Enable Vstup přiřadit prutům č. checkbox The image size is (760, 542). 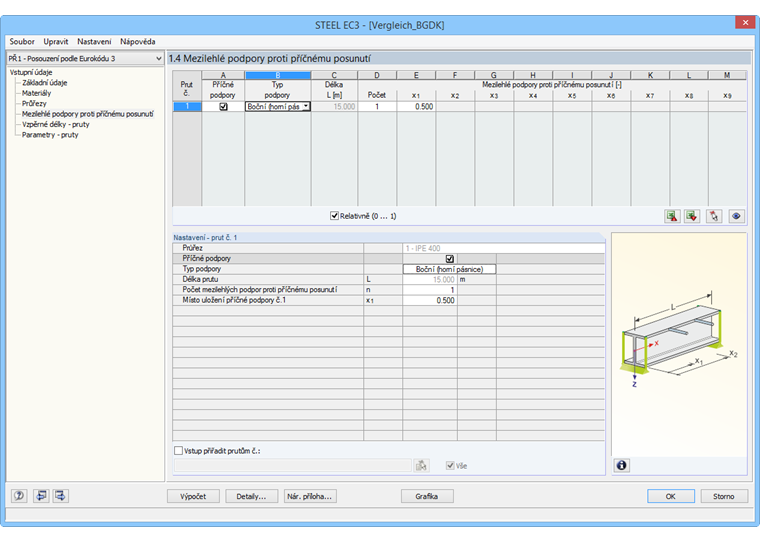point(178,450)
